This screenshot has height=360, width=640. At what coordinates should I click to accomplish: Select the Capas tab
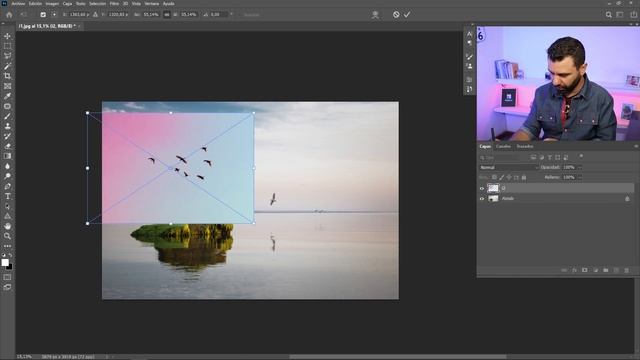pyautogui.click(x=485, y=146)
